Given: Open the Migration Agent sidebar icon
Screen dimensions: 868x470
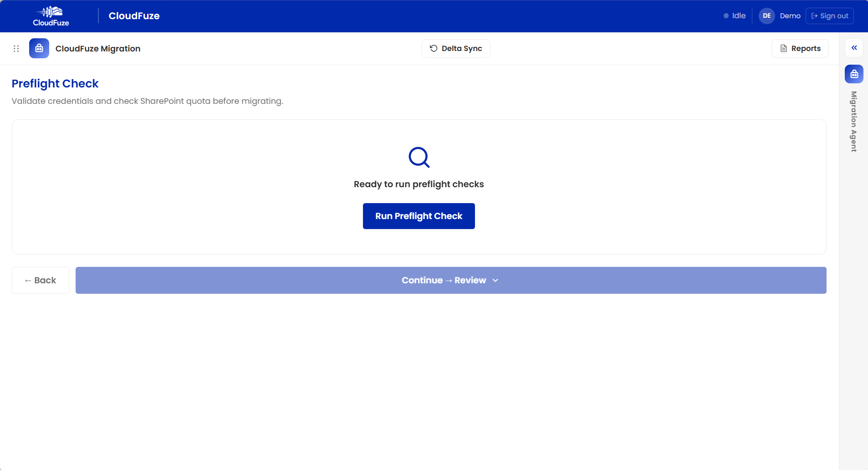Looking at the screenshot, I should point(854,74).
